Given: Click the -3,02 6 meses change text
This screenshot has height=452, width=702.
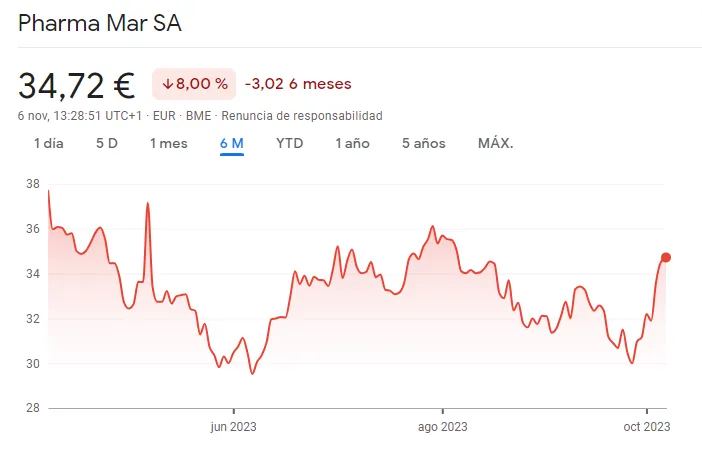Looking at the screenshot, I should tap(298, 84).
